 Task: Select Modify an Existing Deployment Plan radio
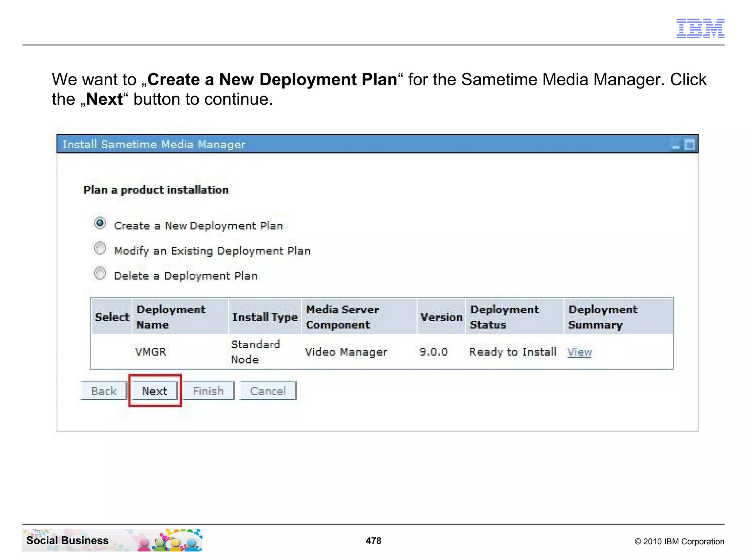point(100,248)
